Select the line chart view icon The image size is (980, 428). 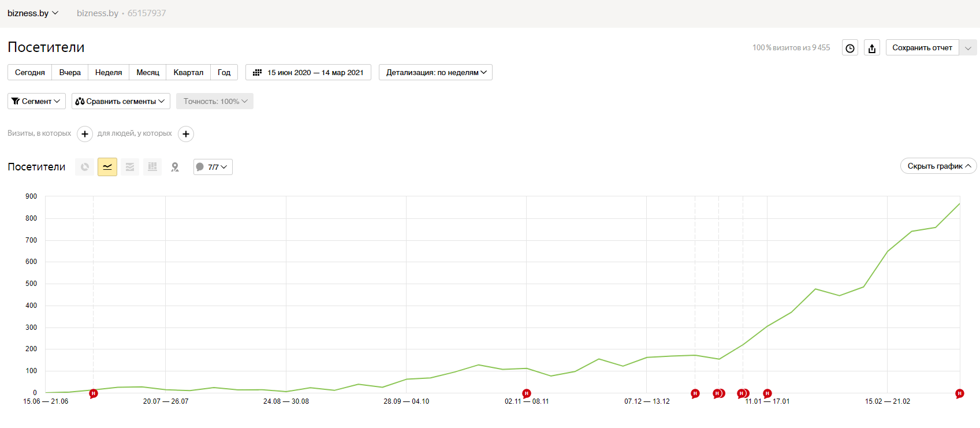107,167
